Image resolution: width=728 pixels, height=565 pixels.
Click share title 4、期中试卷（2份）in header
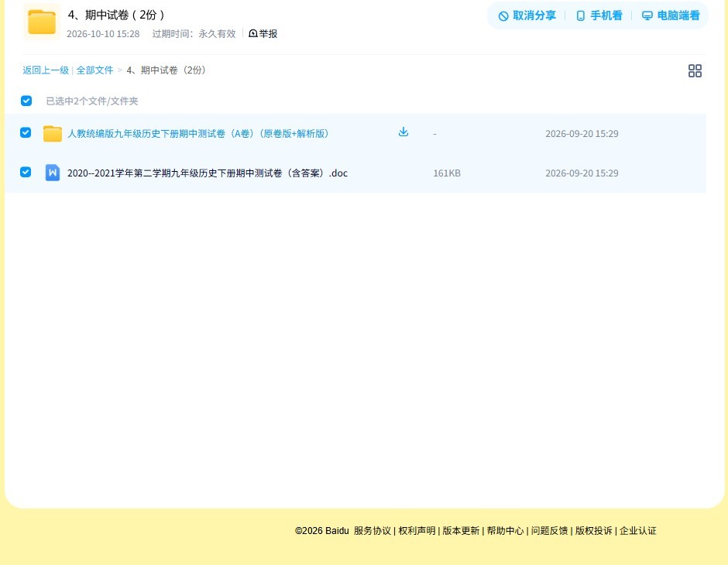(116, 15)
